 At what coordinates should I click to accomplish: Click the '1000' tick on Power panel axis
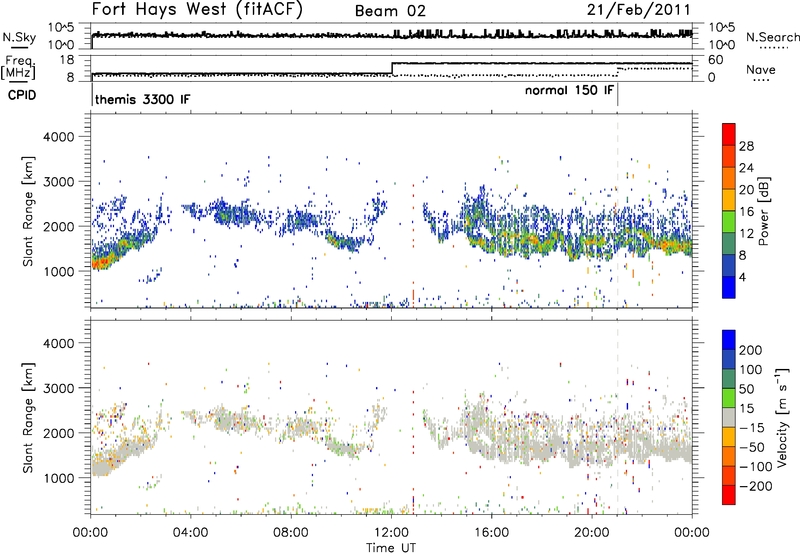tap(59, 271)
